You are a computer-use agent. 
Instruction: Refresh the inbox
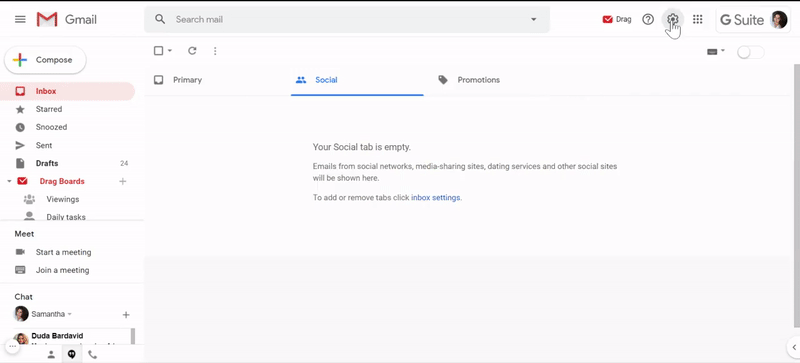[192, 51]
